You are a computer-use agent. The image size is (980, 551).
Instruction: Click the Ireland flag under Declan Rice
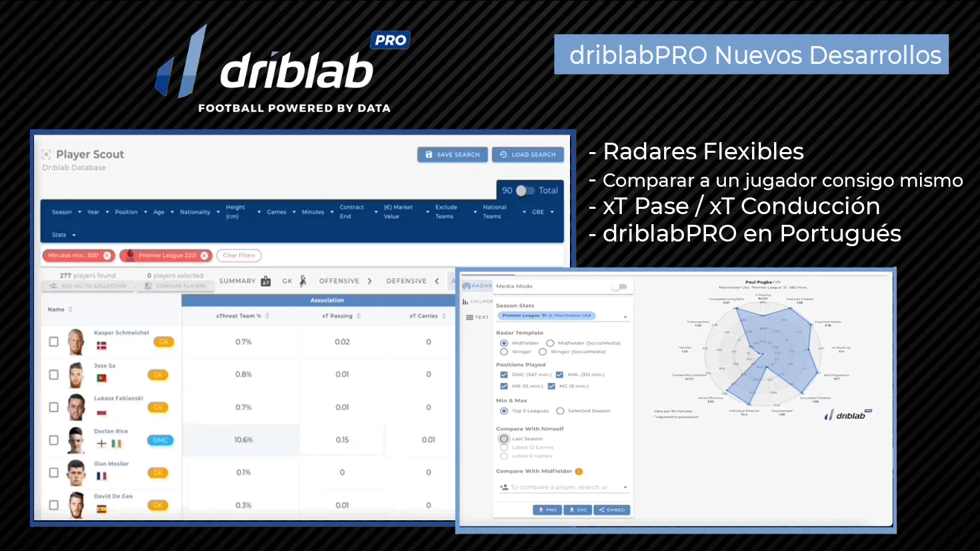coord(116,444)
